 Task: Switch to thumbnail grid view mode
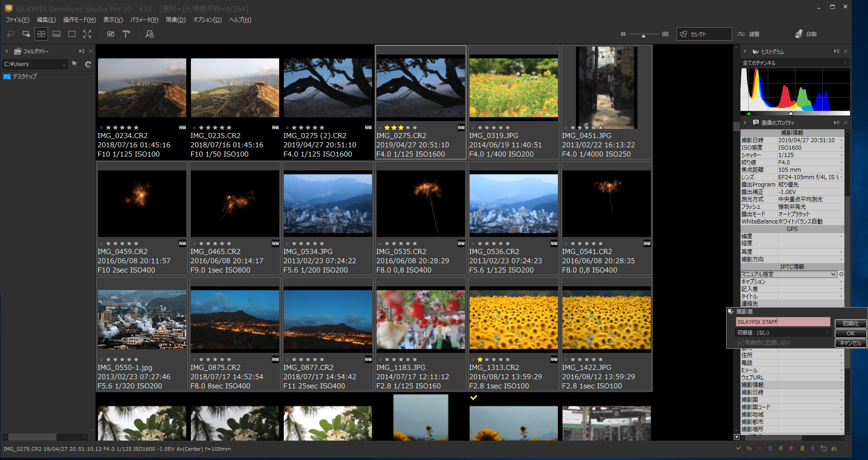41,34
